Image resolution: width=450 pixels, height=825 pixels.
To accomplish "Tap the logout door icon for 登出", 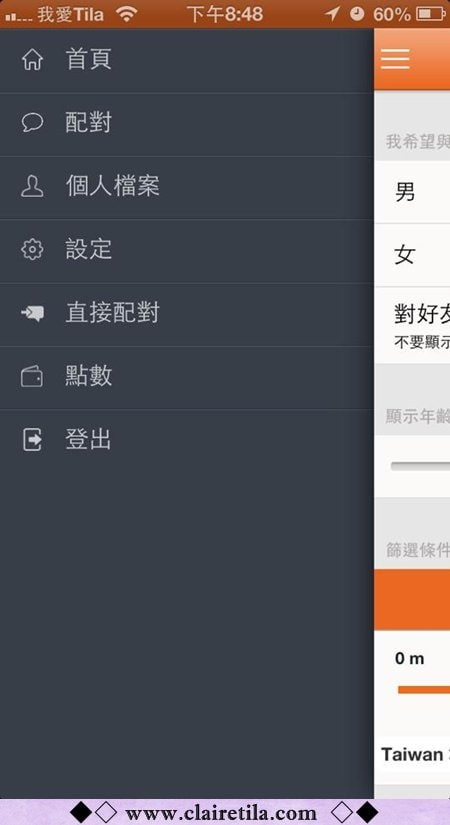I will (32, 439).
